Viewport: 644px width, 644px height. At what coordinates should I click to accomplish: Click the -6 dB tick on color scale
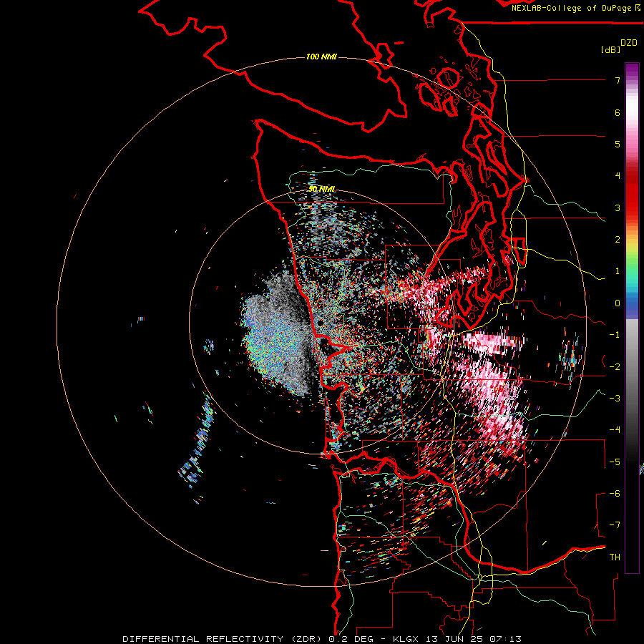point(615,493)
